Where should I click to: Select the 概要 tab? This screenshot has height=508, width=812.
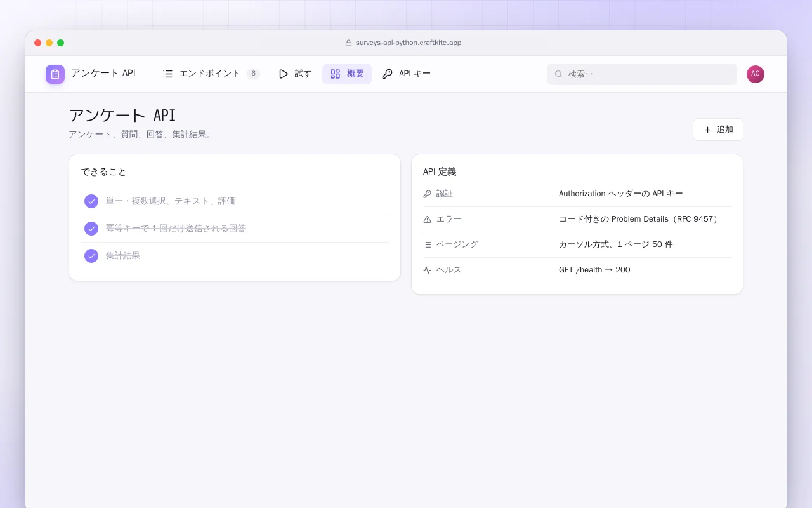coord(347,74)
